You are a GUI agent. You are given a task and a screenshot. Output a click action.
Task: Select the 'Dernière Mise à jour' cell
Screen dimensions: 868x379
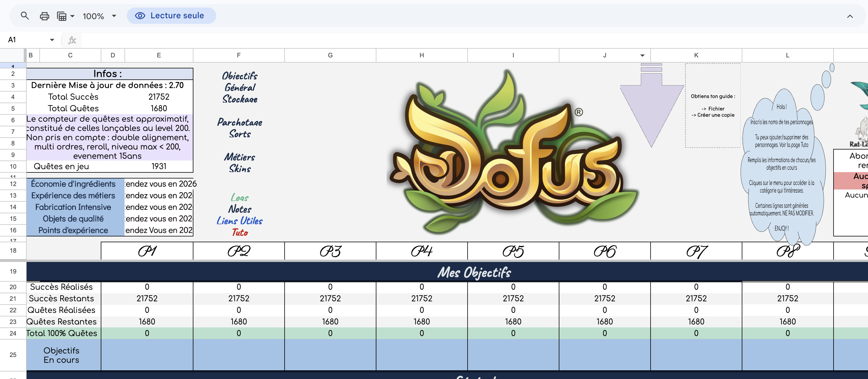click(x=110, y=85)
